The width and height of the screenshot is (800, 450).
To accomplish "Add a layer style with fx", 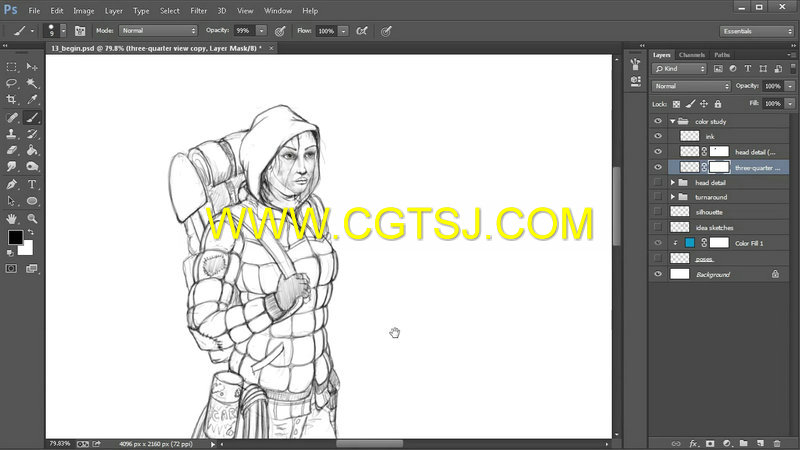I will (x=693, y=443).
